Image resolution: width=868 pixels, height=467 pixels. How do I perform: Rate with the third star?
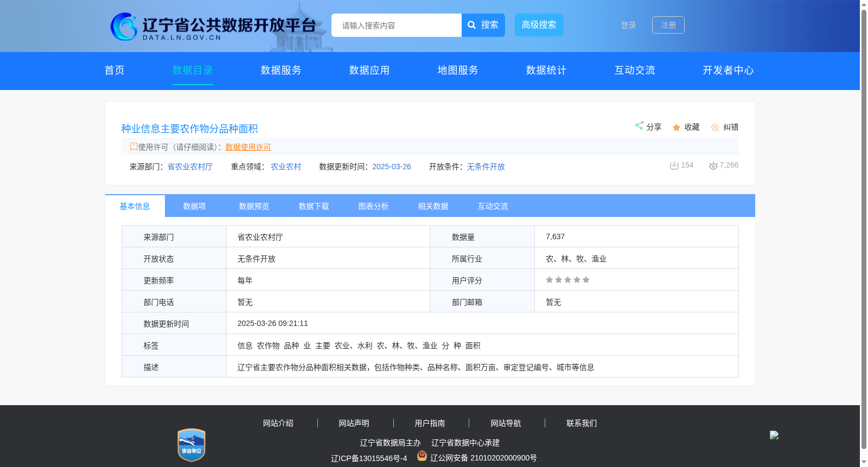pyautogui.click(x=567, y=280)
